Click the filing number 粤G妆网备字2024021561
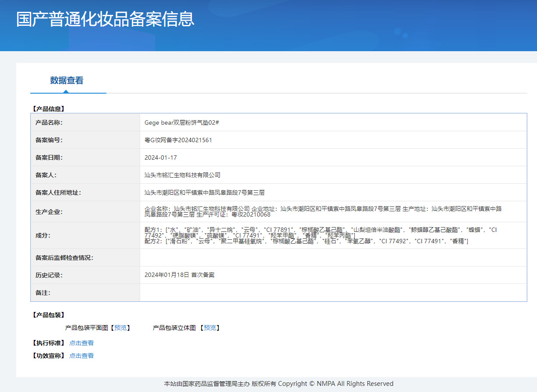537x392 pixels. pyautogui.click(x=178, y=140)
